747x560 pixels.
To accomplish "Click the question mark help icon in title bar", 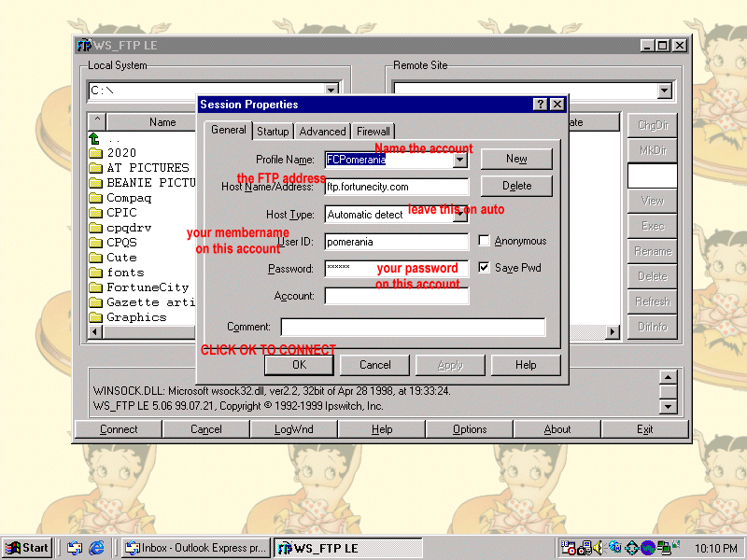I will [540, 105].
